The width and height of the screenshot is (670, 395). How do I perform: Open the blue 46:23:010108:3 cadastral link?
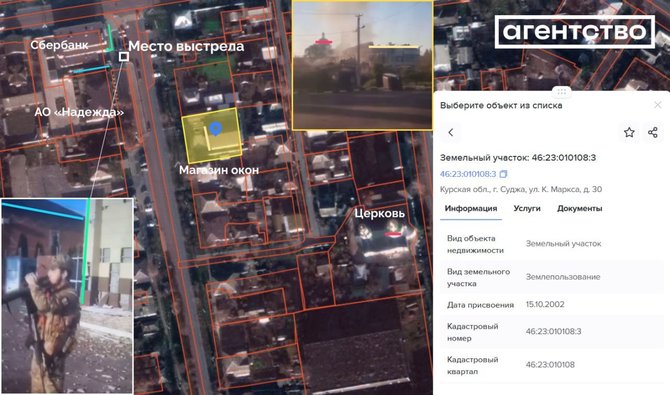[468, 174]
